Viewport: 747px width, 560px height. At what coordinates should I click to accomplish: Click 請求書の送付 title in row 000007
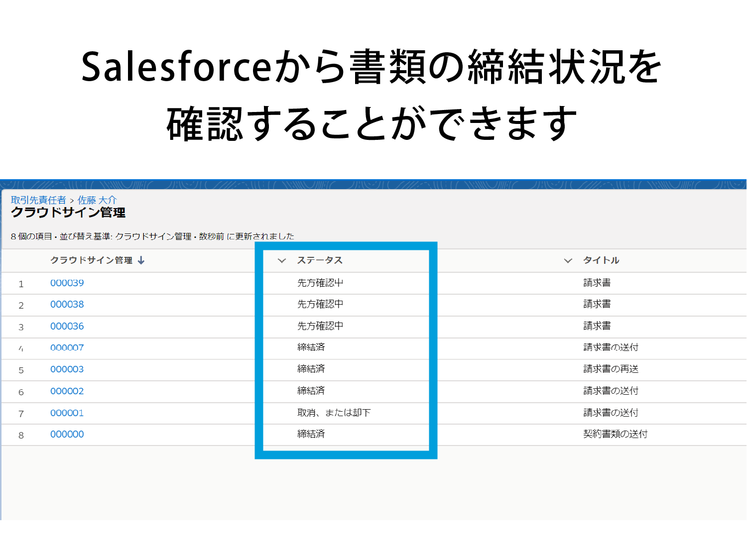[611, 347]
